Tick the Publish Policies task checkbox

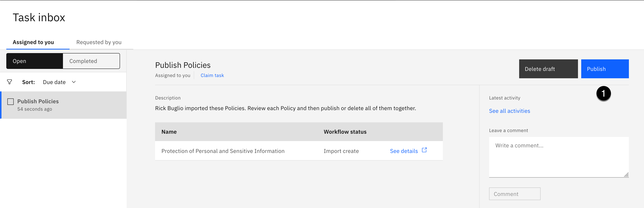coord(10,101)
